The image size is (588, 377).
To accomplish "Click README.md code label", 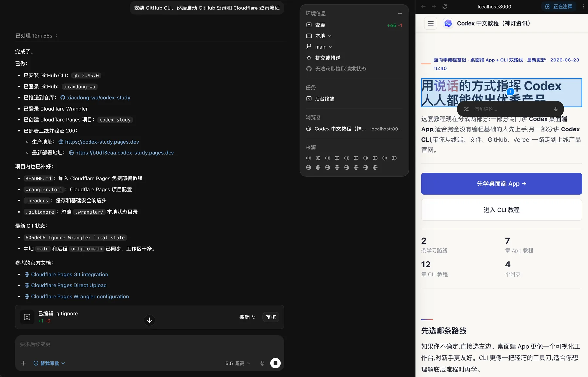I will click(38, 179).
